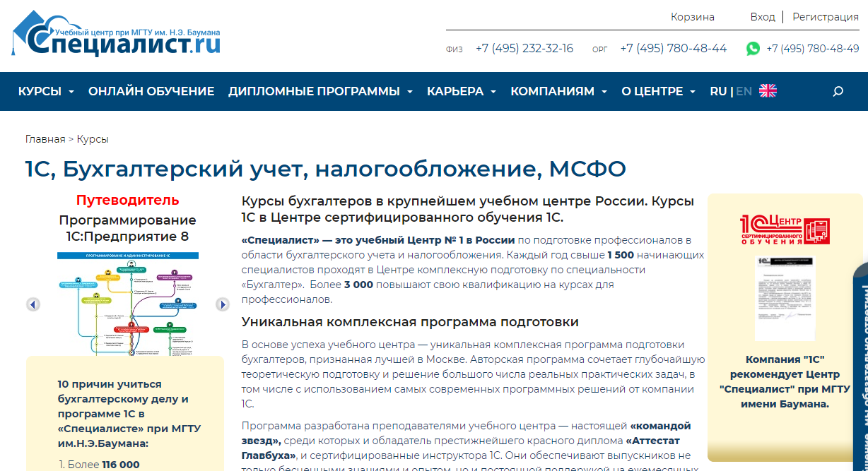Open the 1C programming roadmap image
The image size is (868, 471).
(x=128, y=304)
